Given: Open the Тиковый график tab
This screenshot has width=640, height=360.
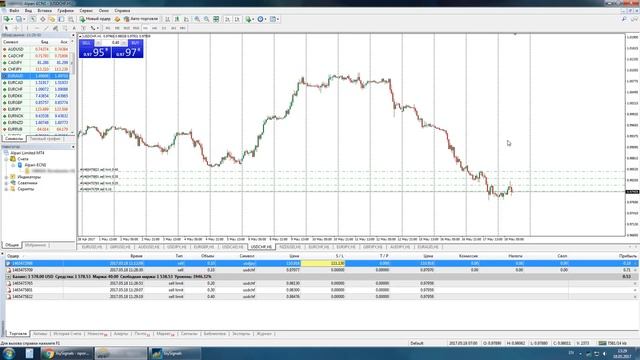Looking at the screenshot, I should [x=45, y=139].
